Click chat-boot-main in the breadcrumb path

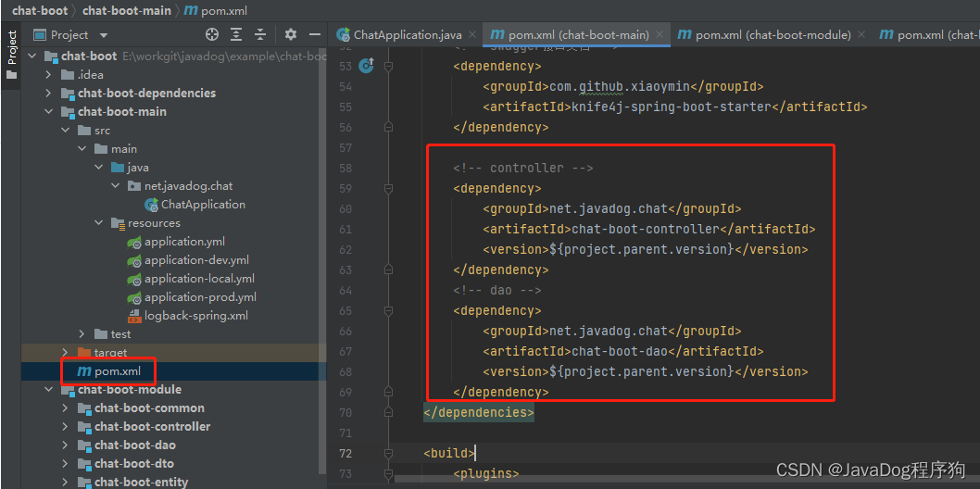(x=127, y=10)
